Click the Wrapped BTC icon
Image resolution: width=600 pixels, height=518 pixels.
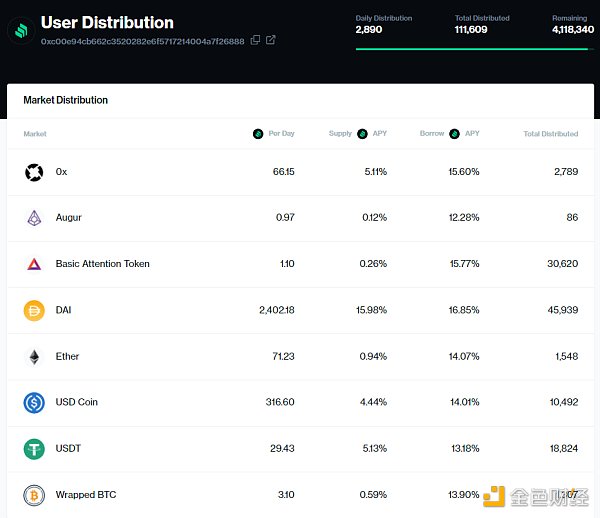click(34, 495)
